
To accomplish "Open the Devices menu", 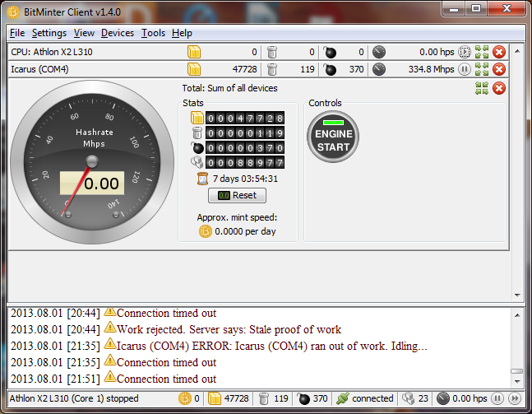I will pyautogui.click(x=118, y=33).
